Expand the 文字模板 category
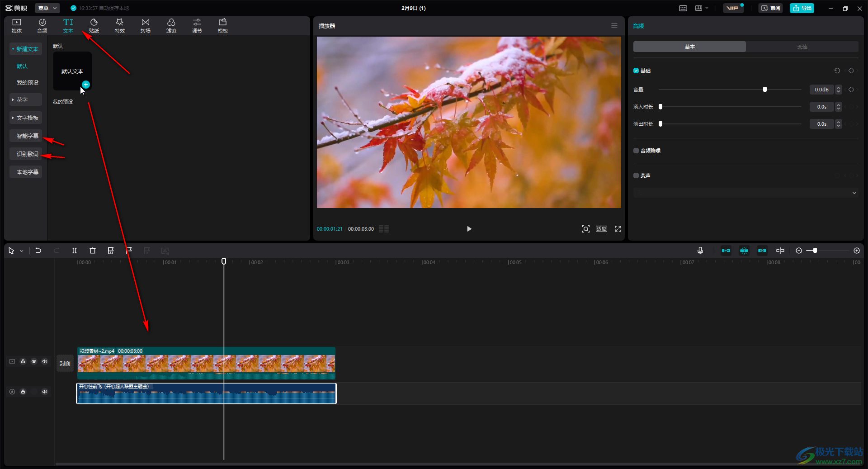Screen dimensions: 868x469 coord(26,118)
